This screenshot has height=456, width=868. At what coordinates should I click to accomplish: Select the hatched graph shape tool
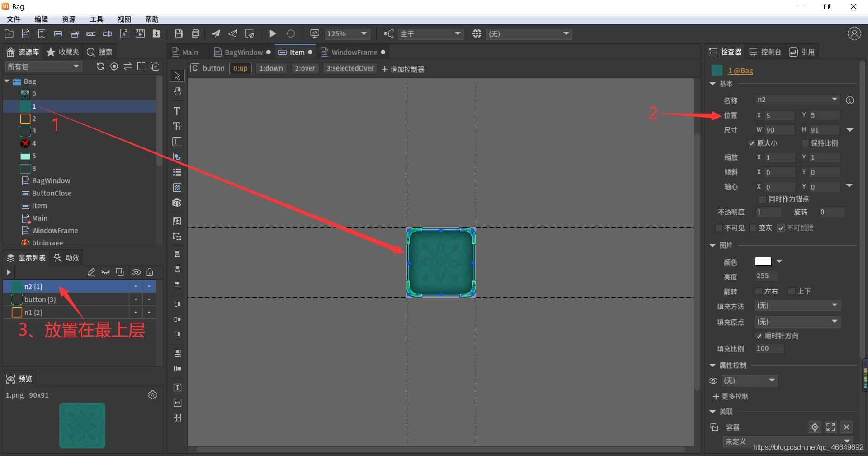(x=177, y=187)
